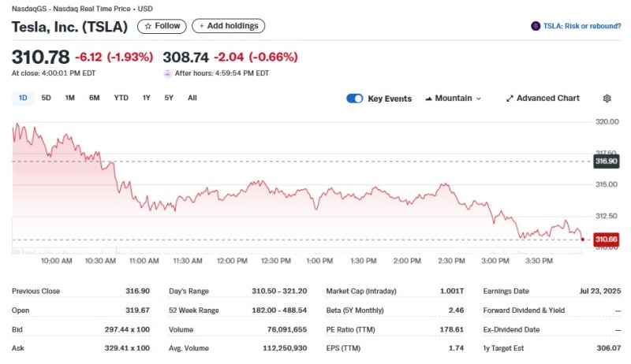631x364 pixels.
Task: Open the chart settings gear
Action: [x=607, y=98]
